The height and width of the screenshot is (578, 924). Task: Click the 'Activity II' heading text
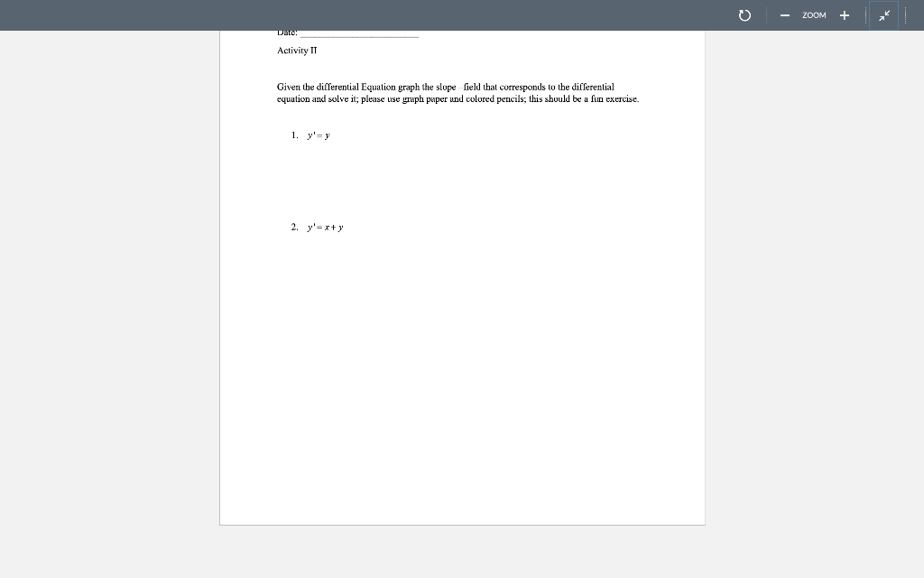(x=297, y=51)
